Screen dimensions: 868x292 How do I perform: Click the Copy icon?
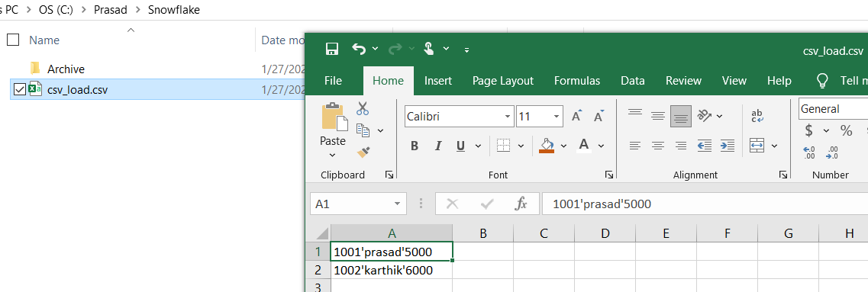tap(363, 130)
